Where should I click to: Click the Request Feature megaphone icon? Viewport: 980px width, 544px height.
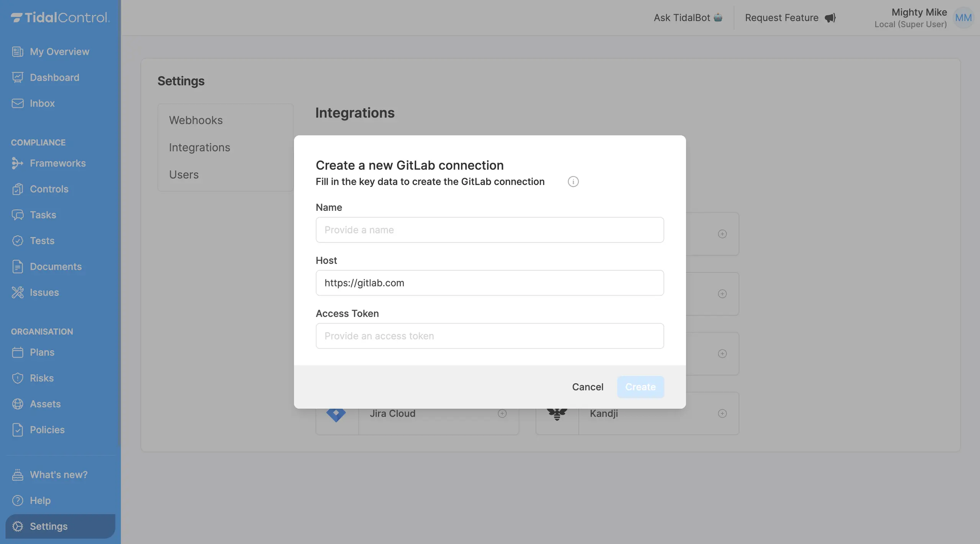pos(830,18)
